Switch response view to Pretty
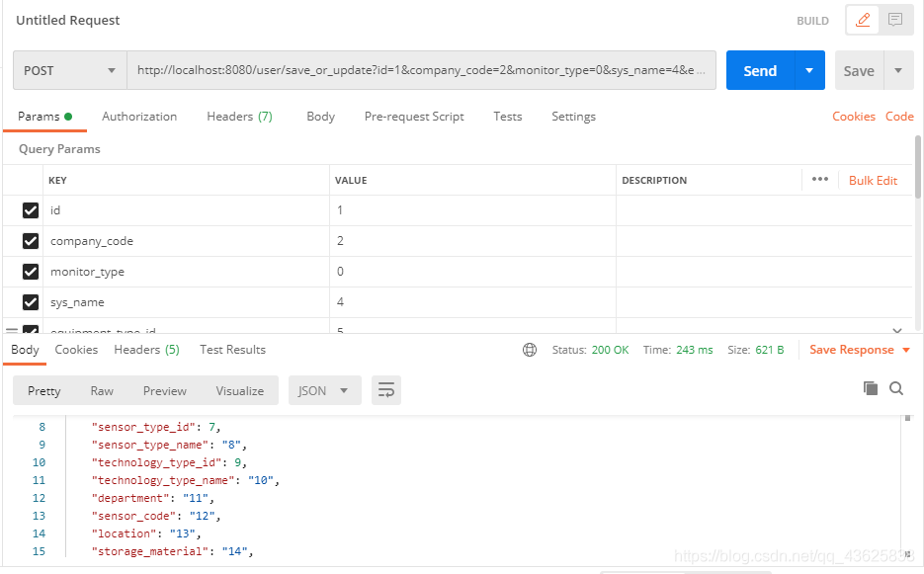Viewport: 924px width, 574px height. pos(44,390)
